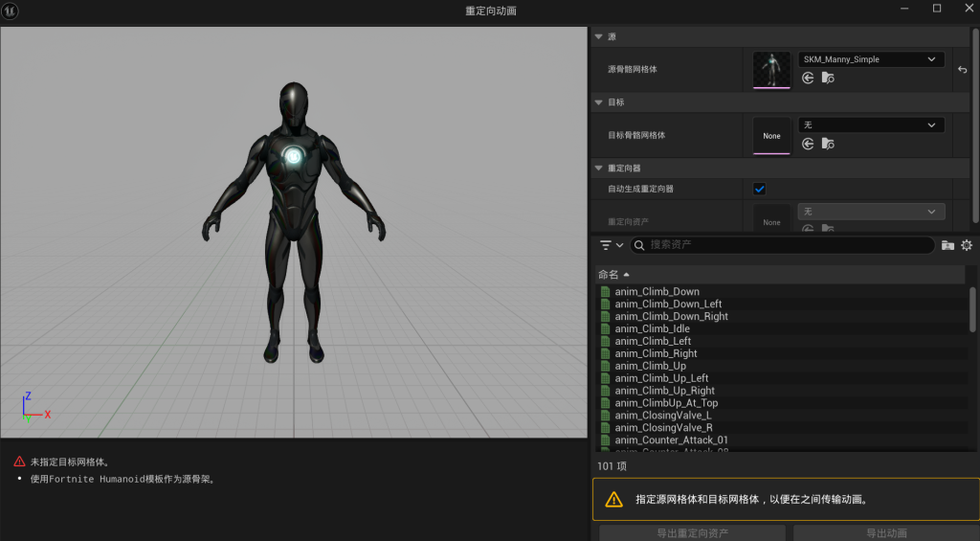
Task: Open filter dropdown arrow beside search
Action: (619, 245)
